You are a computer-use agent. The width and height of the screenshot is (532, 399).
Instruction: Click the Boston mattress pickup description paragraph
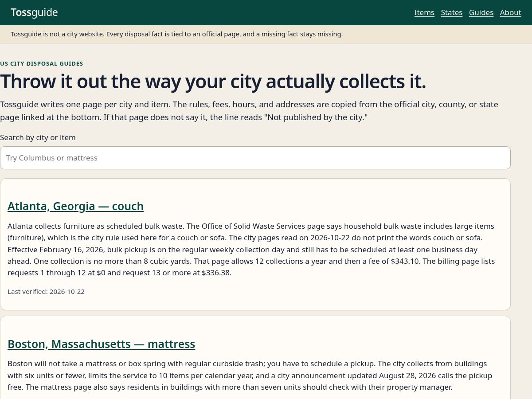(x=250, y=375)
